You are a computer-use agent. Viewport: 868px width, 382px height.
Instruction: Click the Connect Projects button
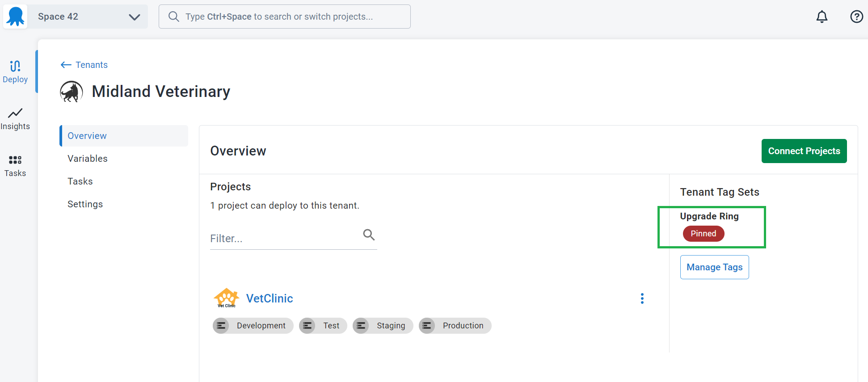click(x=804, y=151)
